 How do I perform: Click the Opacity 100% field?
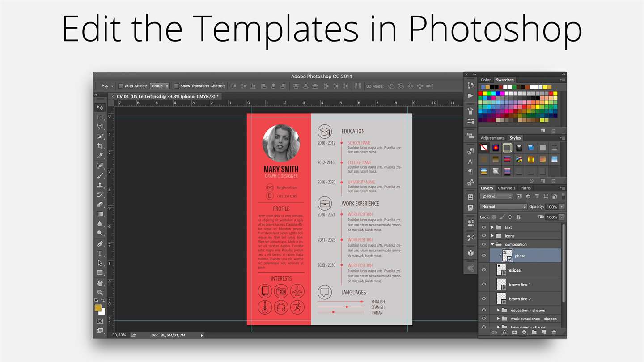tap(552, 207)
